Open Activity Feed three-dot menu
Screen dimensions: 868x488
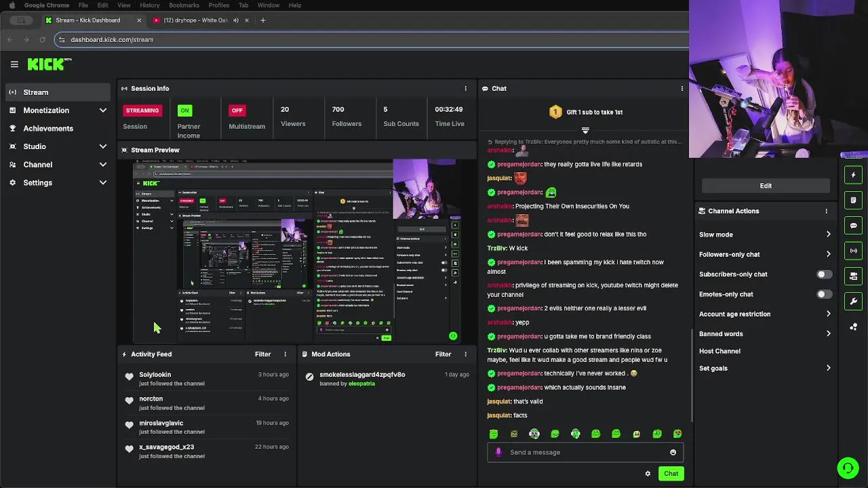click(x=285, y=354)
